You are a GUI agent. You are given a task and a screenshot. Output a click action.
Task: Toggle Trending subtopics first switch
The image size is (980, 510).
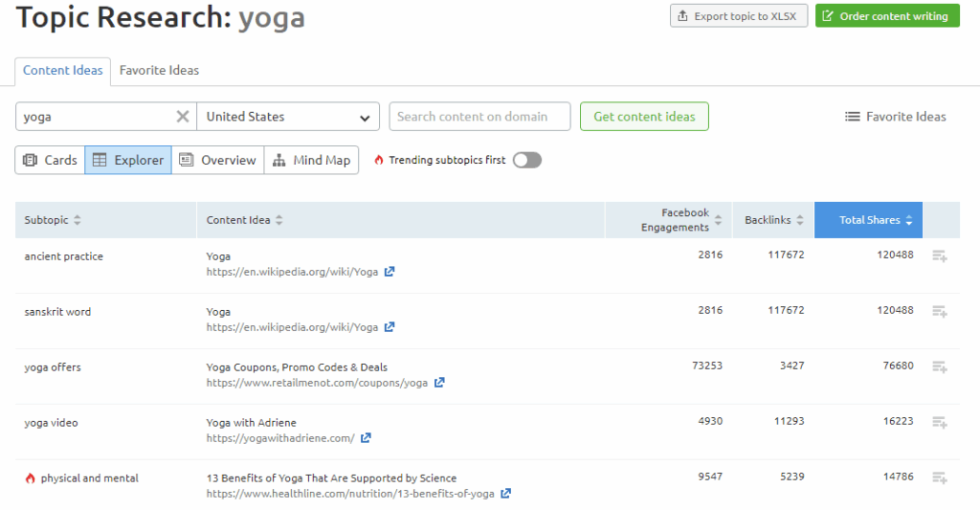pos(526,160)
